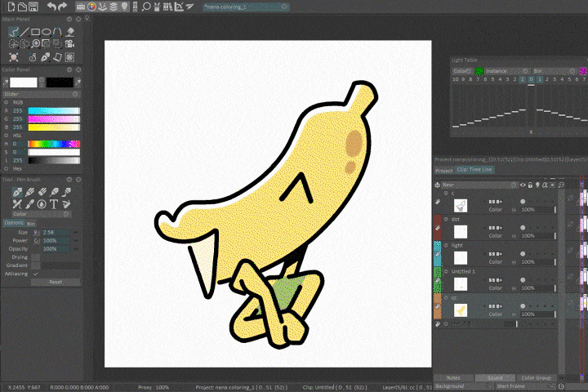
Task: Collapse the Tool Pen Brush panel arrow
Action: click(x=69, y=180)
